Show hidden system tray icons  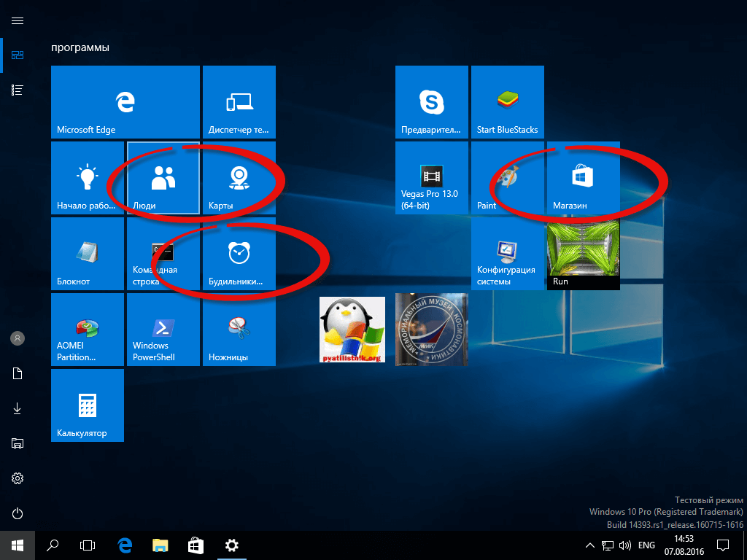click(x=589, y=545)
